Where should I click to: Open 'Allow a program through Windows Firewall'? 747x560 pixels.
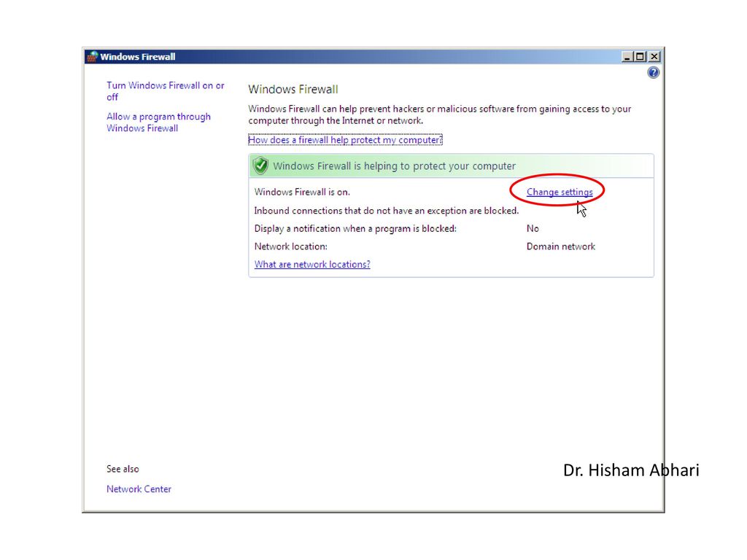pos(158,122)
